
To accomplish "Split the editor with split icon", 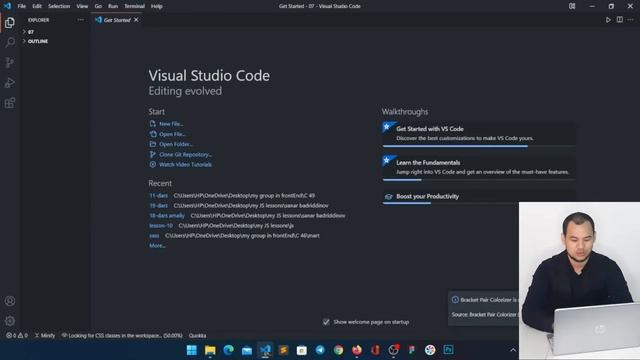I will 620,20.
